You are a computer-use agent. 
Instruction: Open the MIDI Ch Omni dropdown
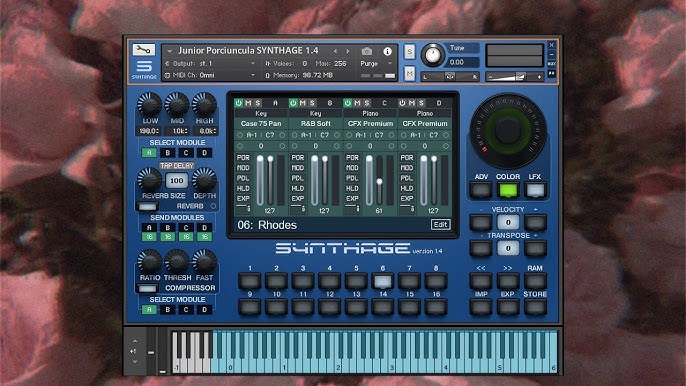pyautogui.click(x=210, y=75)
